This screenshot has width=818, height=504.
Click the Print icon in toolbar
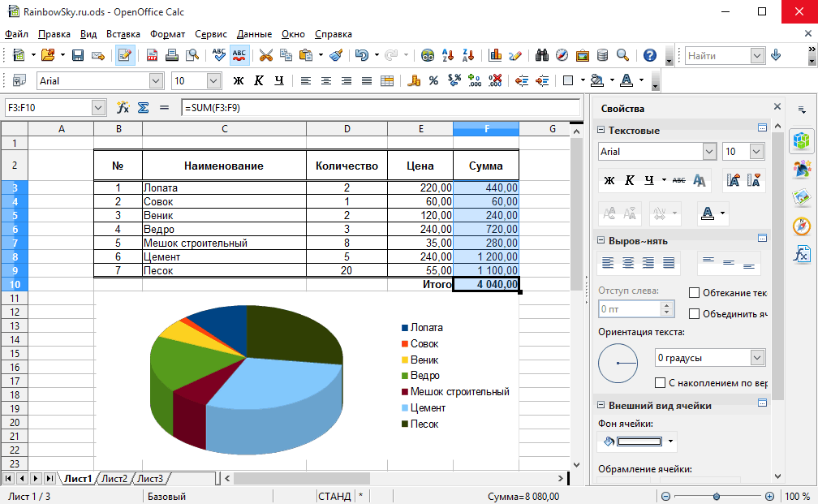pos(172,55)
